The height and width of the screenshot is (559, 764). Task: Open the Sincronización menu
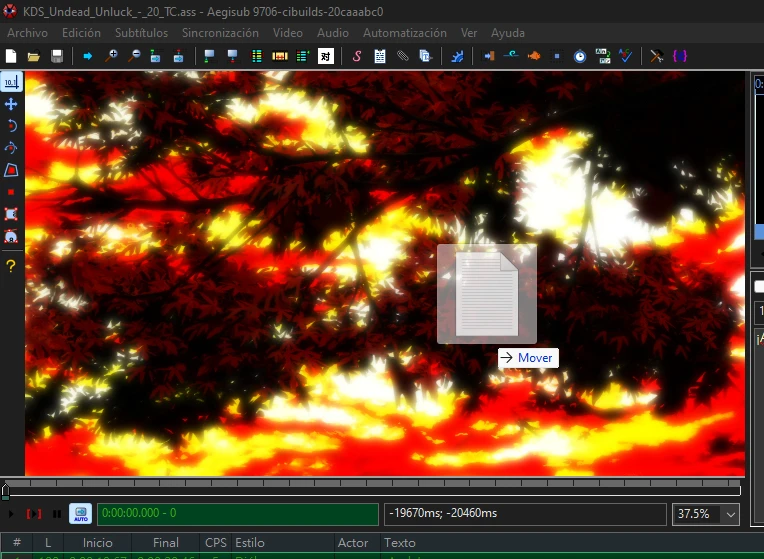220,33
